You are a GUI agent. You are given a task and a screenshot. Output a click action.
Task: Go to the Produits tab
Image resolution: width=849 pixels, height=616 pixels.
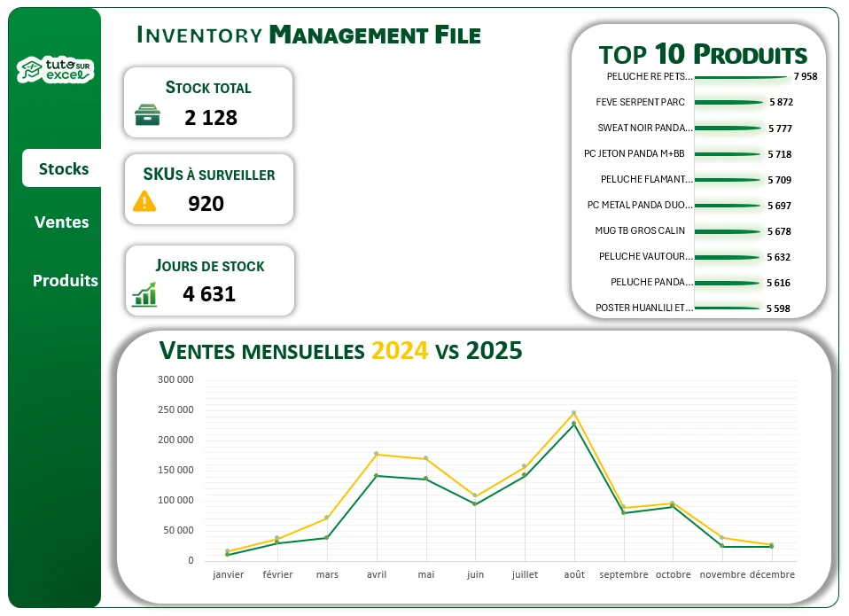pos(66,280)
